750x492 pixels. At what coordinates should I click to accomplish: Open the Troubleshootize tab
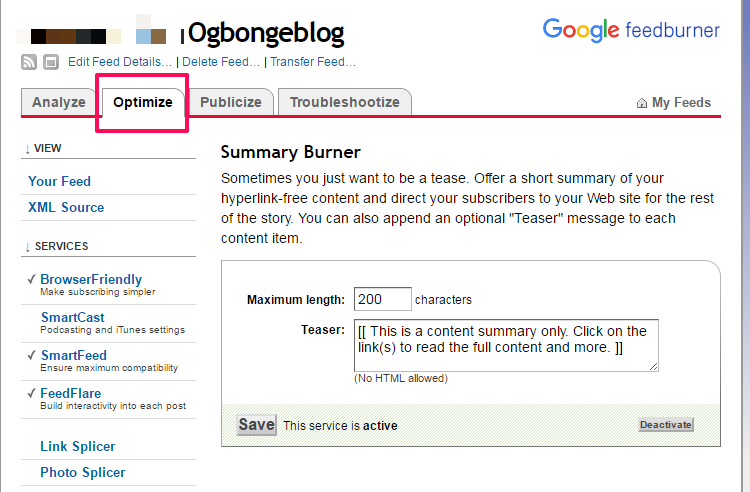click(x=344, y=102)
